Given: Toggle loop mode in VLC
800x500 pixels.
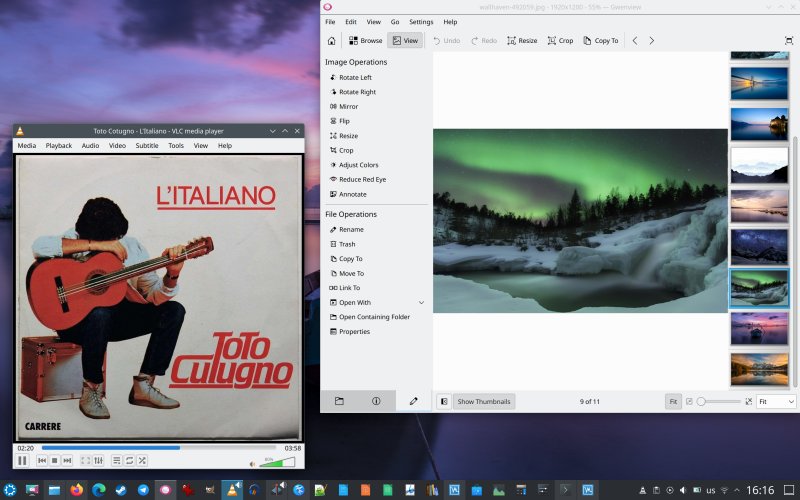Looking at the screenshot, I should tap(130, 461).
